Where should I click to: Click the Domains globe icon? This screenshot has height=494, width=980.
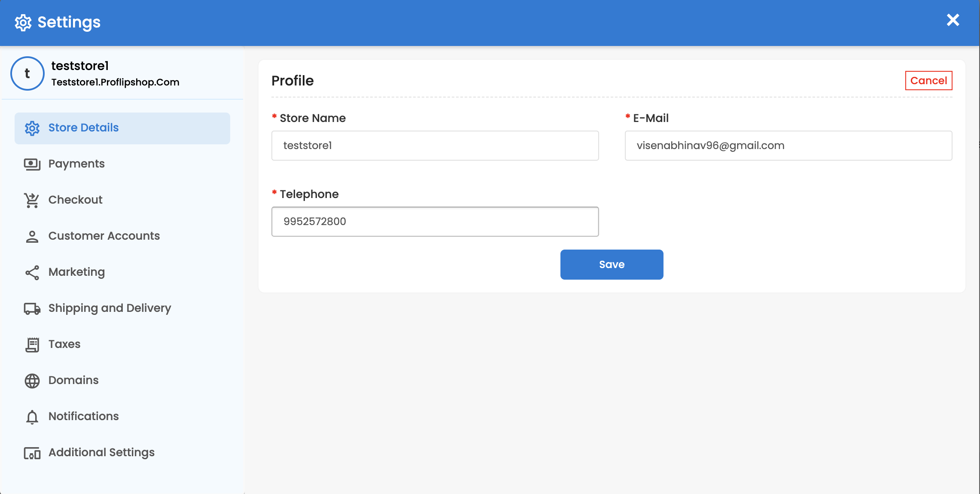click(32, 381)
